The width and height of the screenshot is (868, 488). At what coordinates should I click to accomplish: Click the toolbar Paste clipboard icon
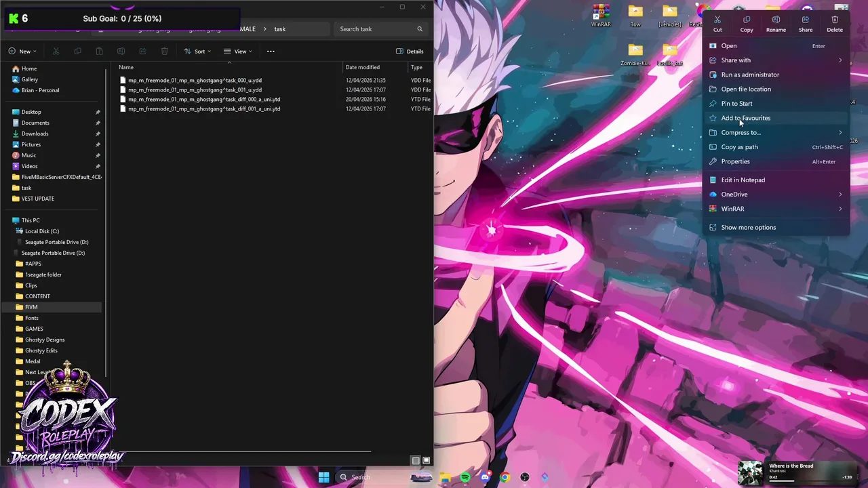[99, 52]
